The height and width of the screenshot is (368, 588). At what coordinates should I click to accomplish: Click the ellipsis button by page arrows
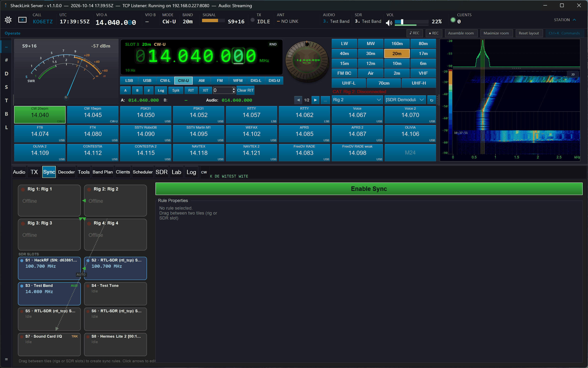tap(325, 100)
